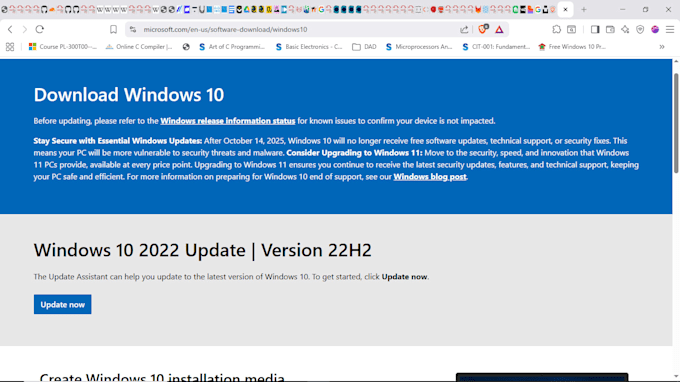Open the Brave VPN shield icon

640,29
